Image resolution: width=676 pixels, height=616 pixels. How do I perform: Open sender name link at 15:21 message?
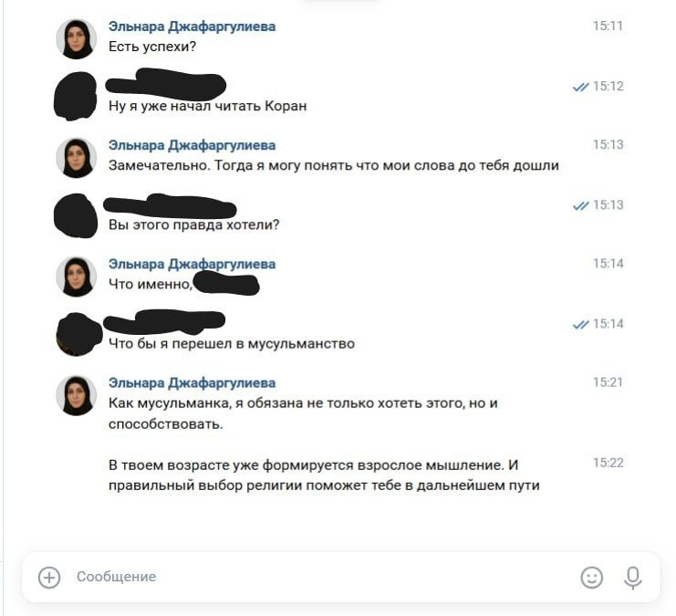[x=192, y=383]
